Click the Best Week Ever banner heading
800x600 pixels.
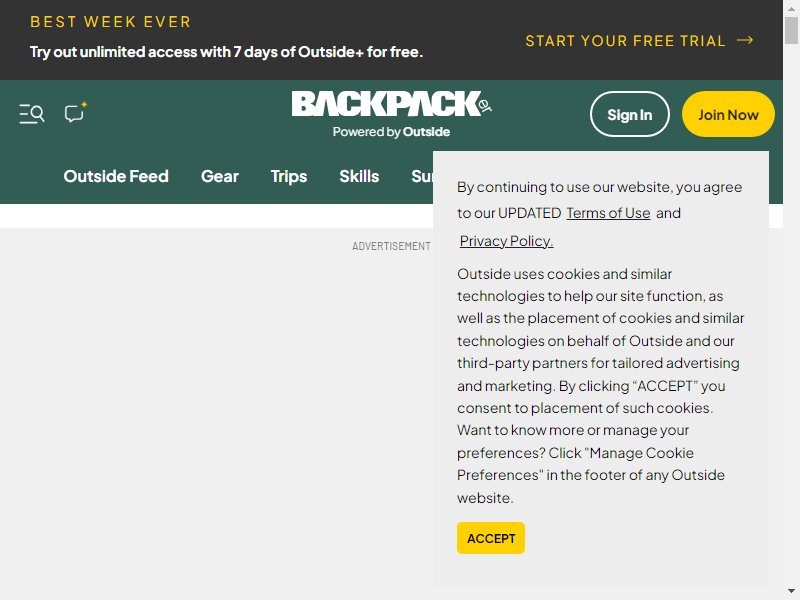(x=110, y=22)
